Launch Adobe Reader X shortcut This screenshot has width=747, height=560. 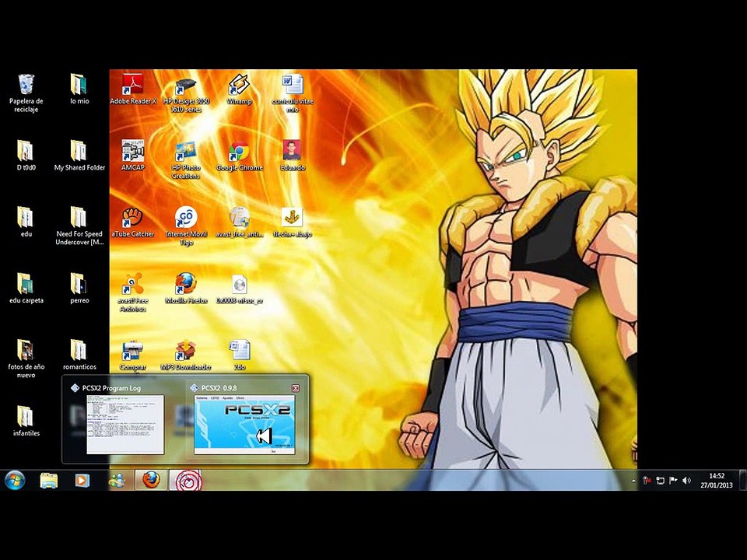point(133,85)
